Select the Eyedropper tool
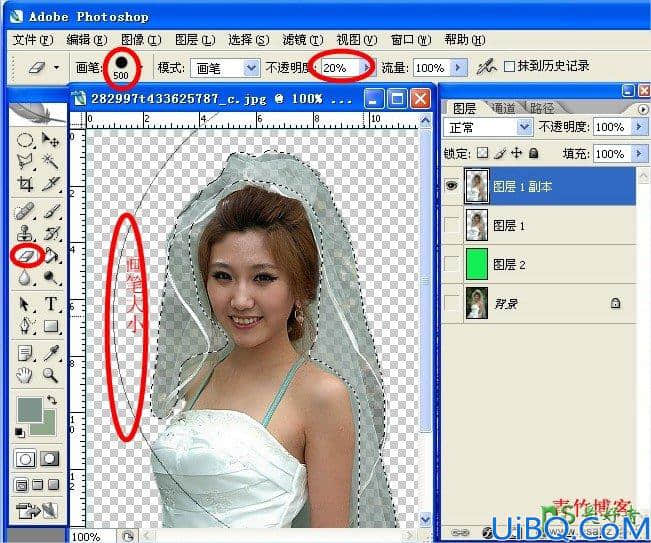The width and height of the screenshot is (651, 543). coord(51,353)
